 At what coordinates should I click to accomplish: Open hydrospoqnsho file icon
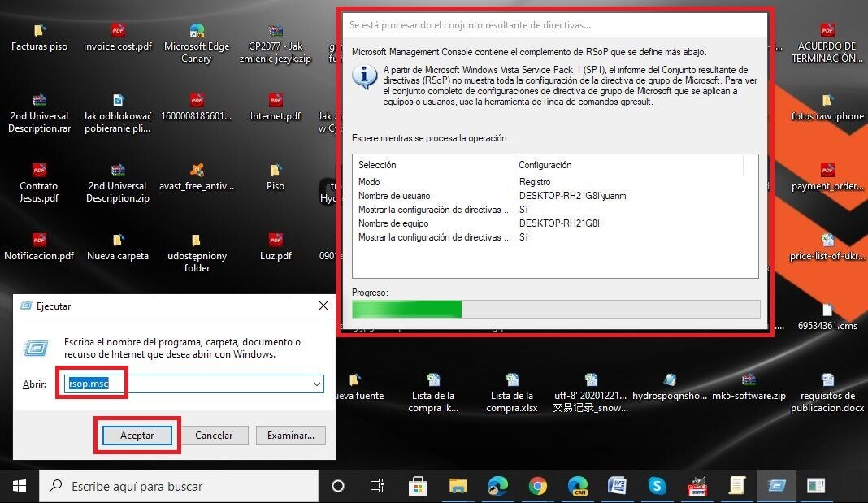(x=669, y=387)
